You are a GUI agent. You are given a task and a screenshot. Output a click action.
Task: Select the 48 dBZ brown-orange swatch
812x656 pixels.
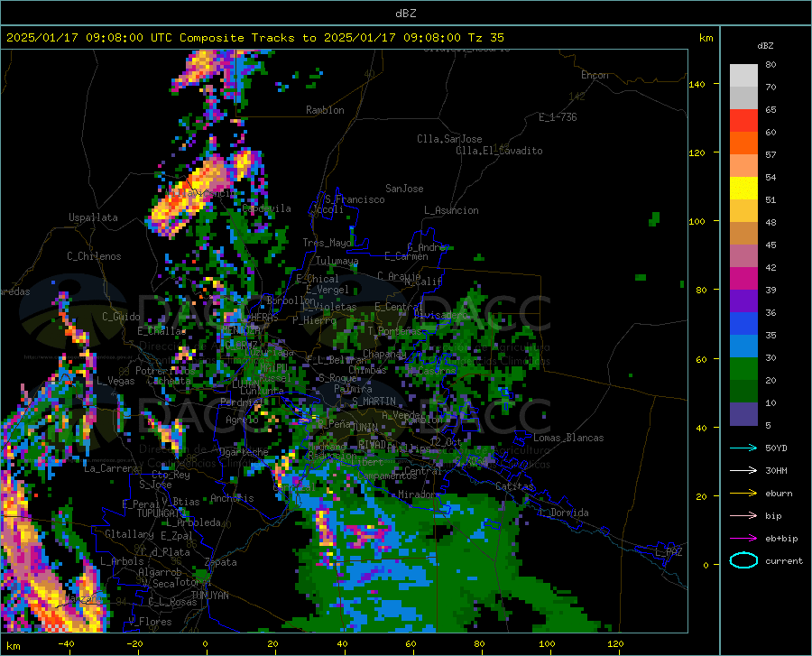(x=743, y=233)
